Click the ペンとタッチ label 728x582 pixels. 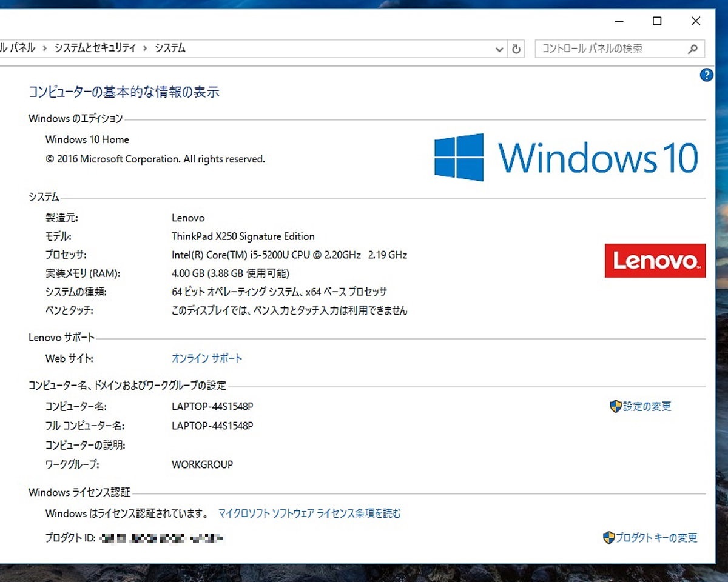point(69,311)
